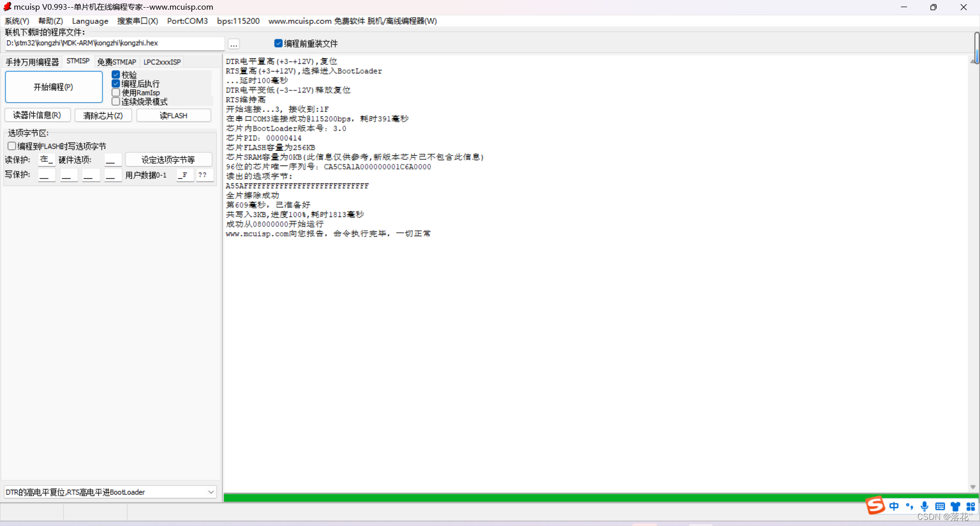Viewport: 980px width, 526px height.
Task: Click 开始编程(P) to start programming
Action: (x=54, y=87)
